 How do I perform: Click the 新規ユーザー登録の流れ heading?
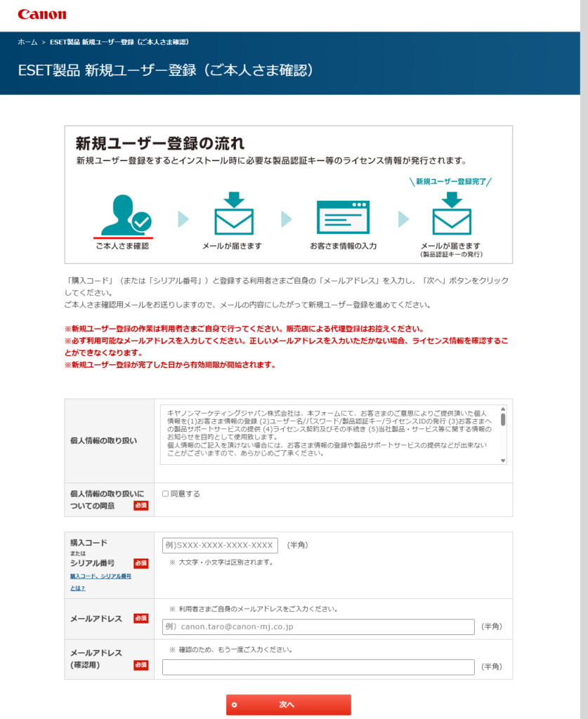click(x=160, y=143)
